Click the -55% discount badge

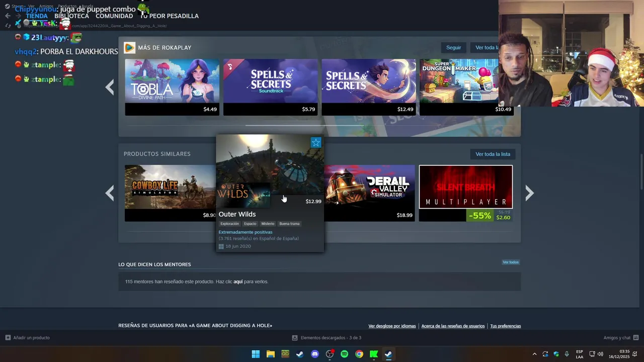coord(480,216)
